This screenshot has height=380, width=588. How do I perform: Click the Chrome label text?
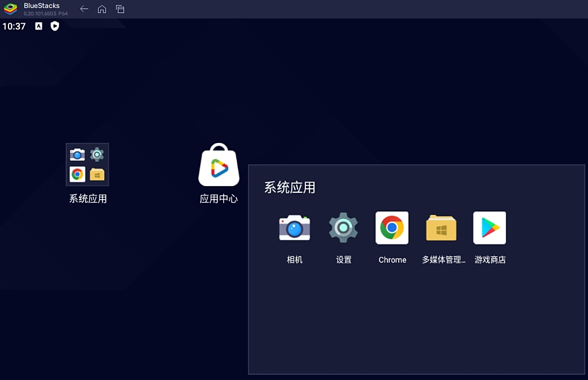pos(392,259)
